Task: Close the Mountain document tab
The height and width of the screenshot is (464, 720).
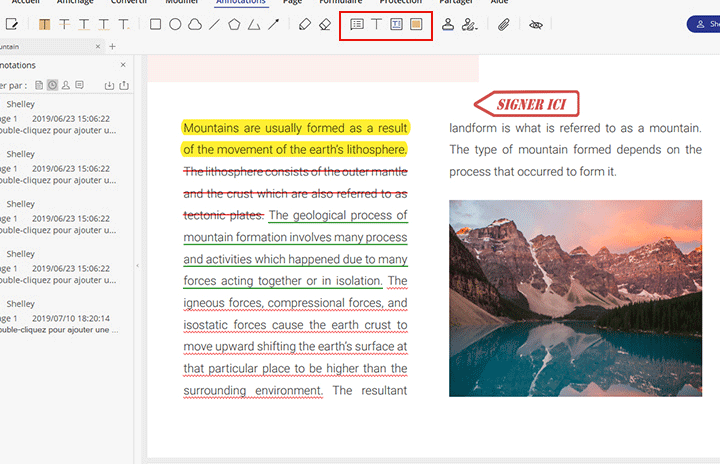Action: 98,46
